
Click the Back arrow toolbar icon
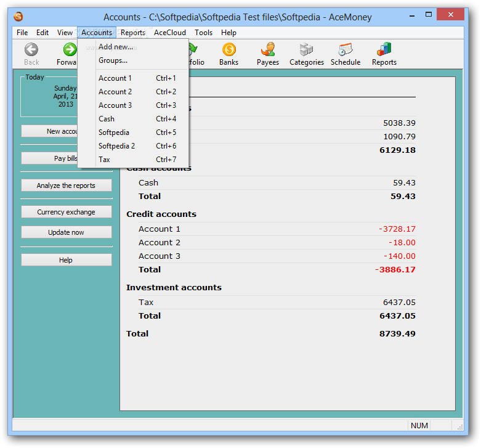click(31, 49)
